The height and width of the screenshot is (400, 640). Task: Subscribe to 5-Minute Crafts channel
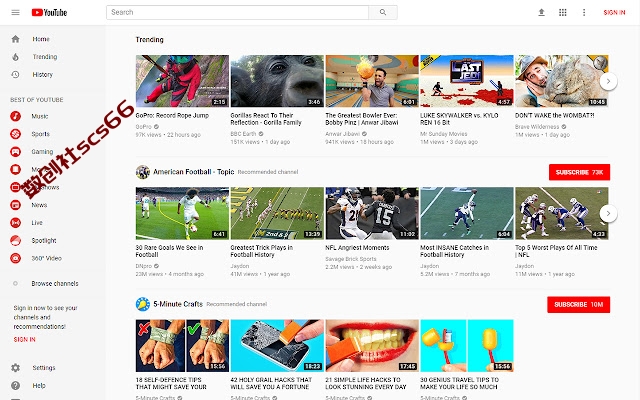[578, 304]
